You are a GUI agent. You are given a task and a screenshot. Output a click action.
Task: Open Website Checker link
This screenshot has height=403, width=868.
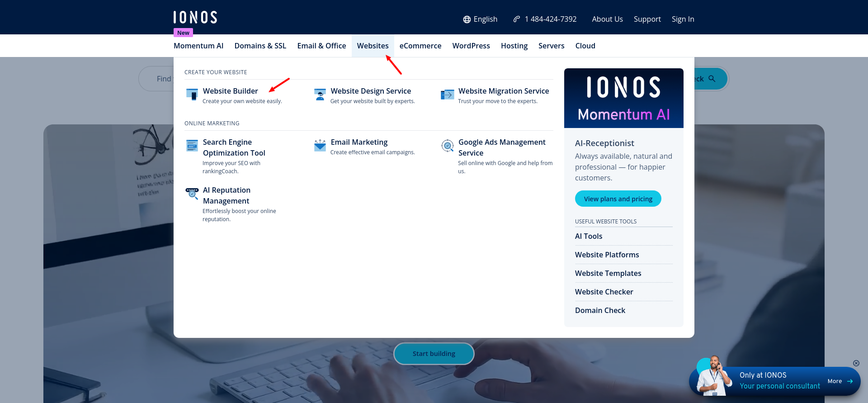(x=604, y=292)
